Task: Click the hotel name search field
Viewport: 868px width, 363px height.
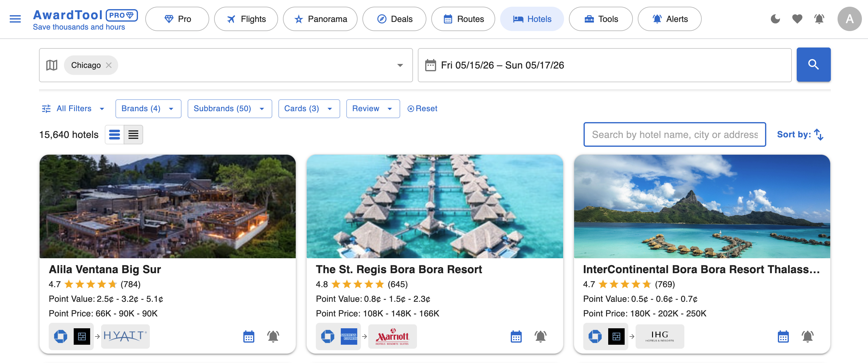Action: (x=675, y=135)
